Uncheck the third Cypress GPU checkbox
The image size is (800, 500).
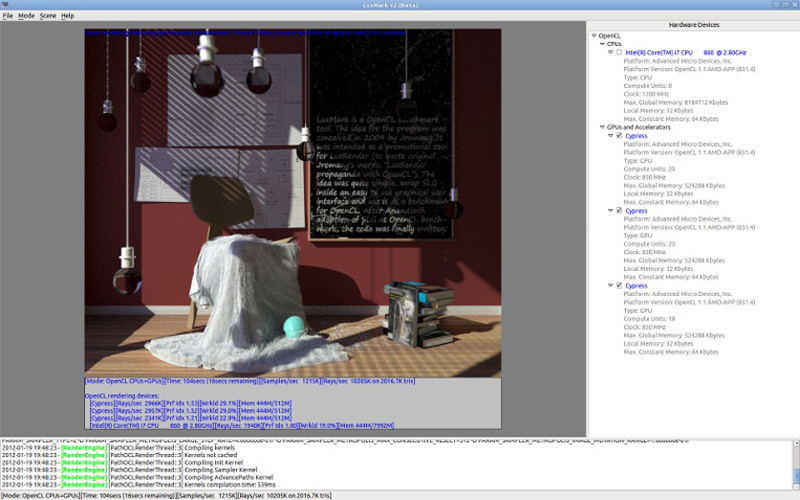[x=619, y=285]
